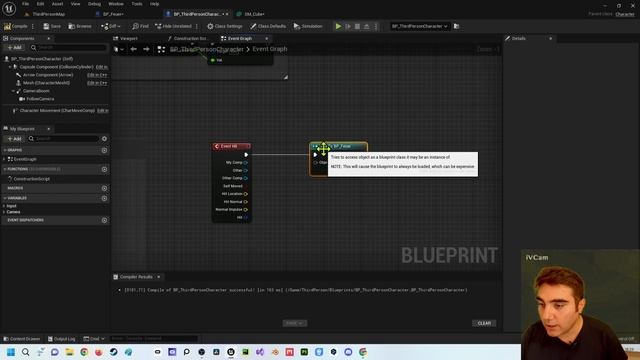Add new variable with Variables plus icon

point(104,198)
